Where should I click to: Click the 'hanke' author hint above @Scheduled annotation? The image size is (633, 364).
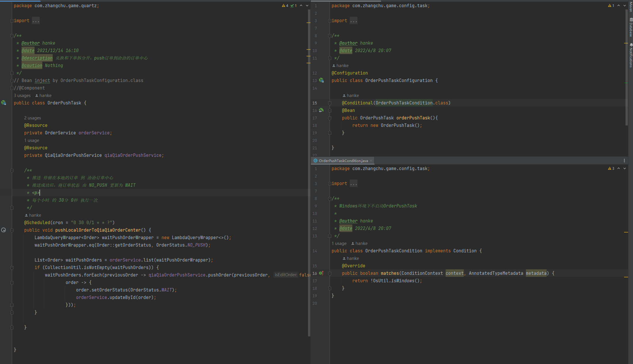[33, 215]
